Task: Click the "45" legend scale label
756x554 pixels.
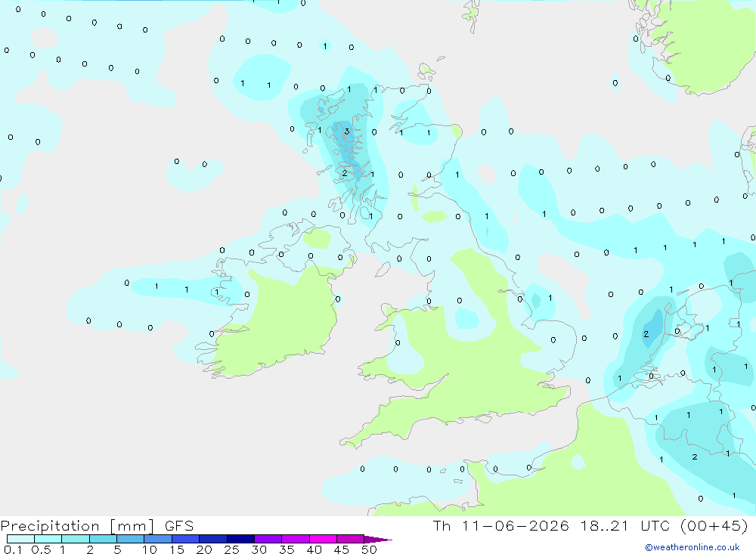Action: point(342,549)
